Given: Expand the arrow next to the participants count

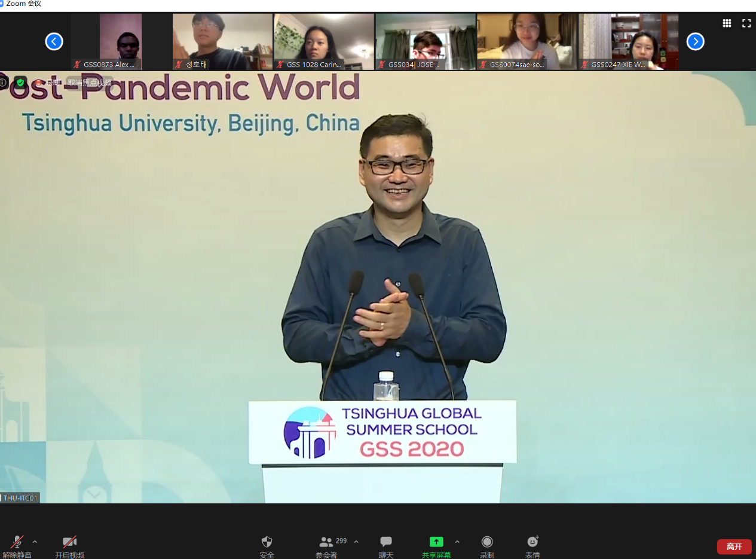Looking at the screenshot, I should tap(356, 542).
